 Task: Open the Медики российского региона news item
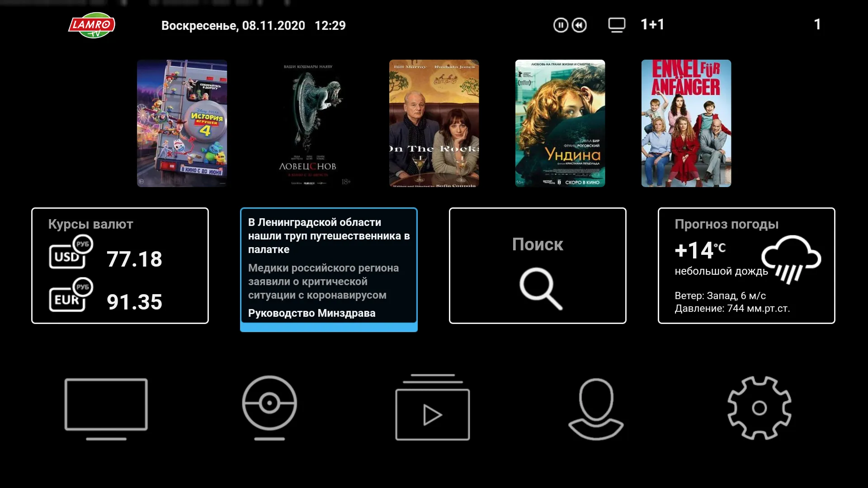[x=323, y=282]
